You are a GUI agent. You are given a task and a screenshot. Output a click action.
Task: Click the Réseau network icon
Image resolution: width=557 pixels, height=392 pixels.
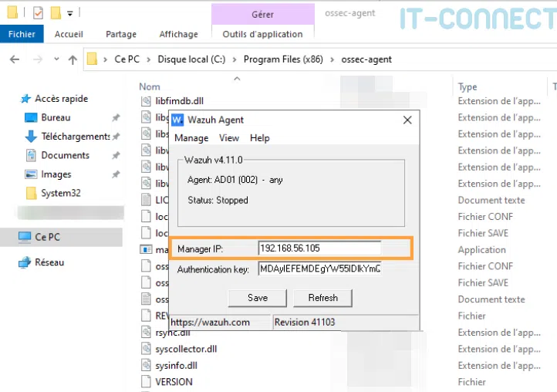(25, 262)
